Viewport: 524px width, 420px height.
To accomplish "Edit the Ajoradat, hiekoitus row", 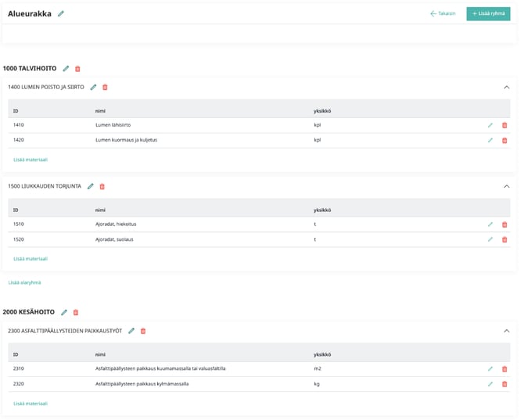I will [x=490, y=224].
